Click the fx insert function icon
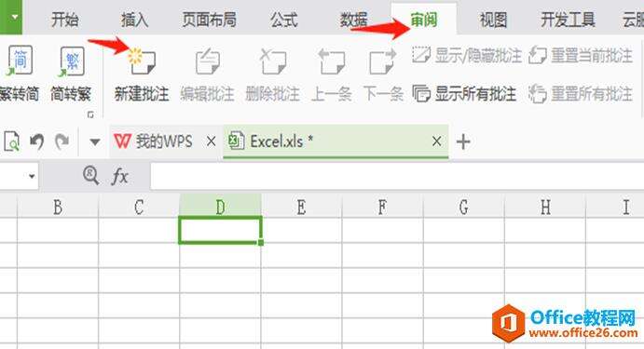The image size is (644, 349). tap(119, 176)
